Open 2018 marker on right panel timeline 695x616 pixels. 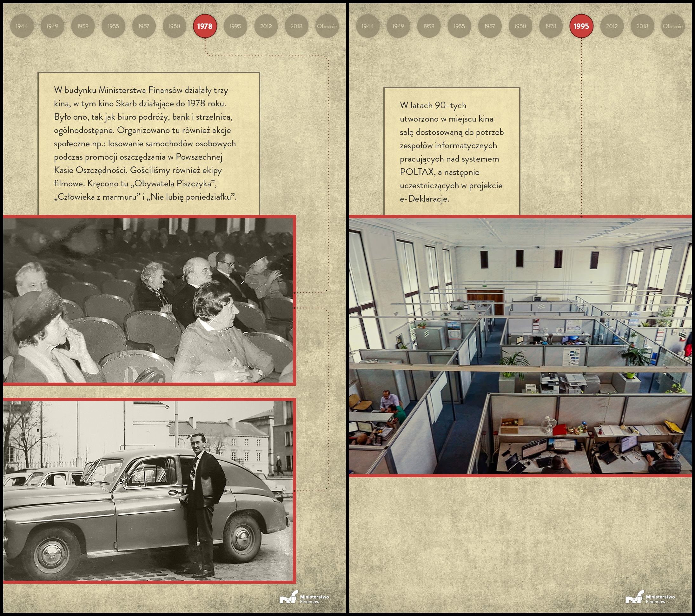[x=642, y=26]
